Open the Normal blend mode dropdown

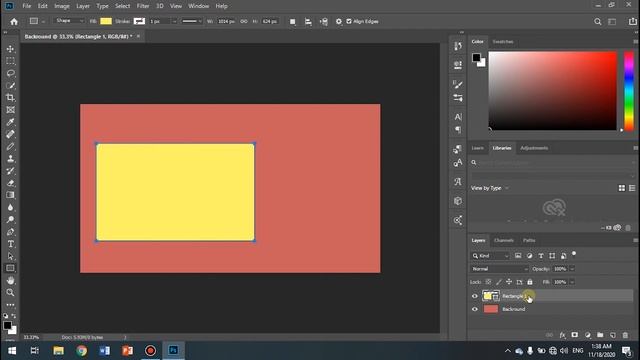coord(499,269)
